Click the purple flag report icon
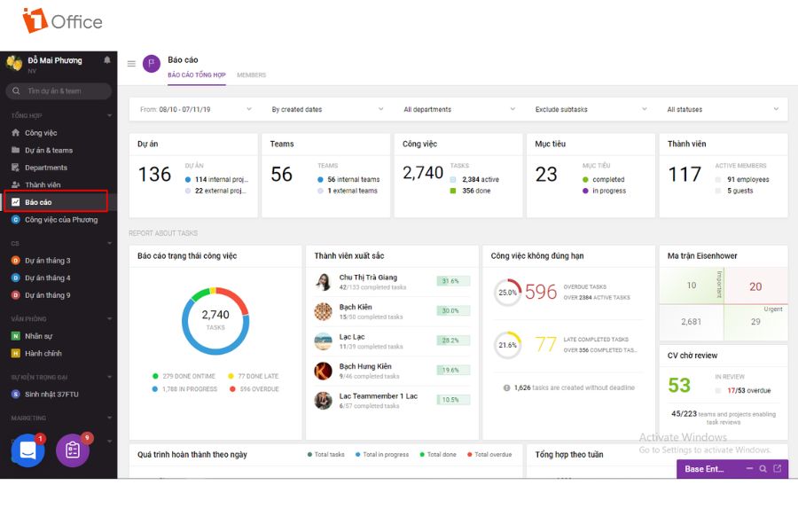Viewport: 798px width, 532px height. [151, 64]
